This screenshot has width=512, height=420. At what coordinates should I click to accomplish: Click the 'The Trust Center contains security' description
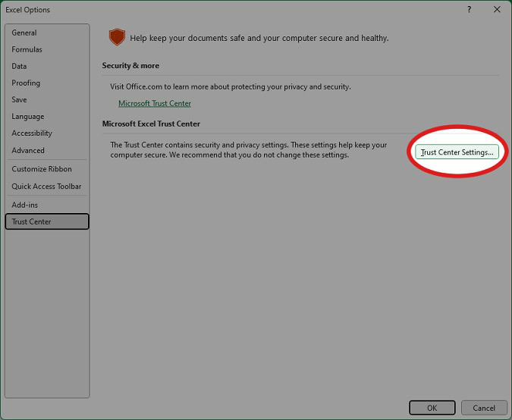coord(249,150)
